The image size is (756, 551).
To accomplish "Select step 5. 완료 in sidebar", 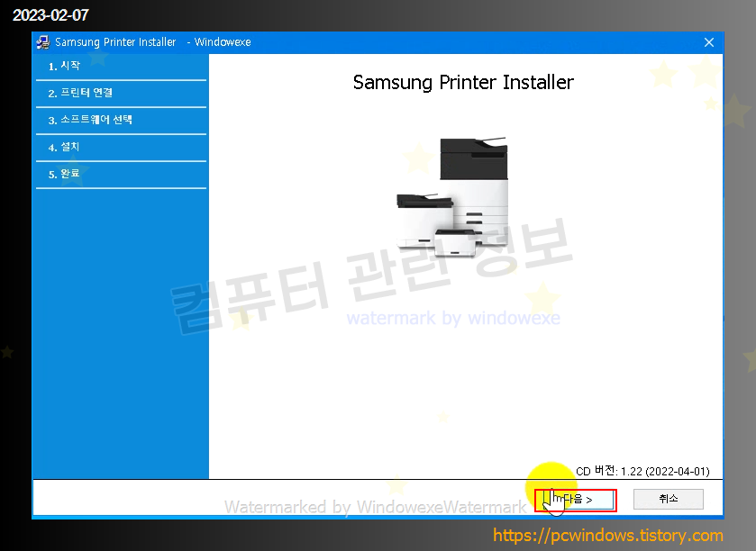I will click(121, 175).
